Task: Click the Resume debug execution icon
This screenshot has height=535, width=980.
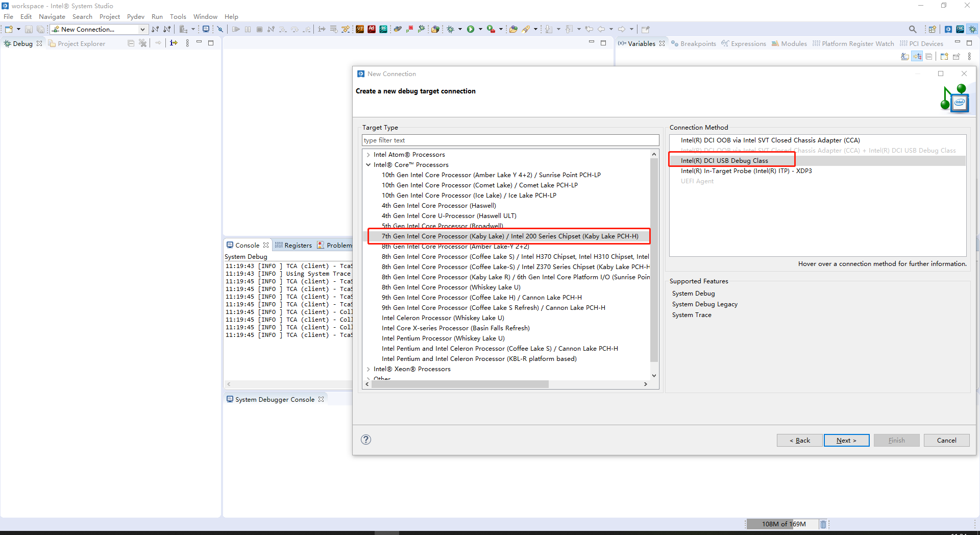Action: point(236,29)
